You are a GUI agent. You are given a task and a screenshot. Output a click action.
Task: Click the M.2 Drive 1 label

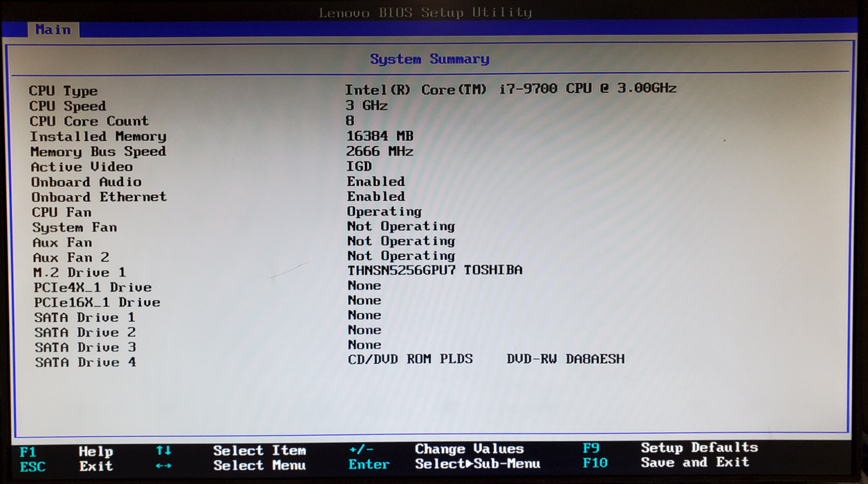pyautogui.click(x=80, y=272)
